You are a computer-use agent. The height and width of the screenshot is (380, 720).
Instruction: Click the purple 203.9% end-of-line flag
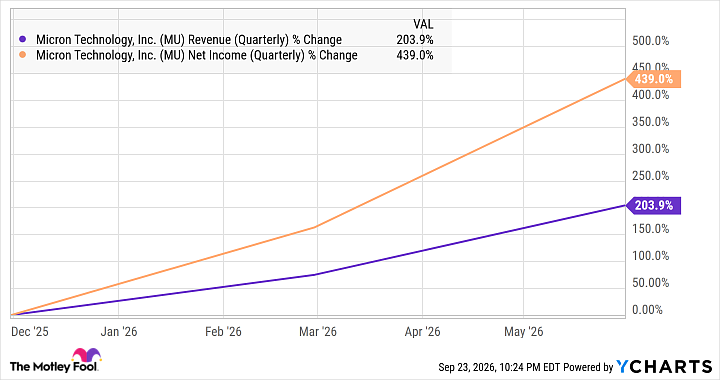(x=653, y=205)
